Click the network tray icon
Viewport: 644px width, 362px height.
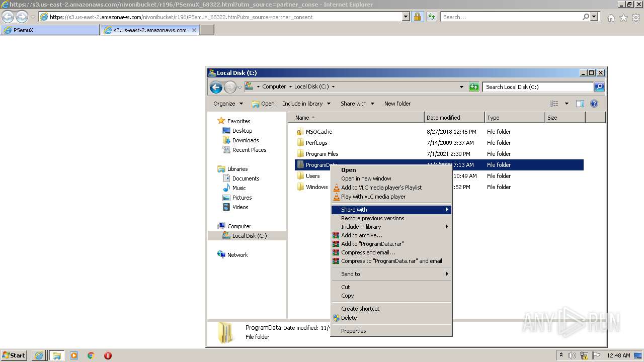(x=584, y=355)
